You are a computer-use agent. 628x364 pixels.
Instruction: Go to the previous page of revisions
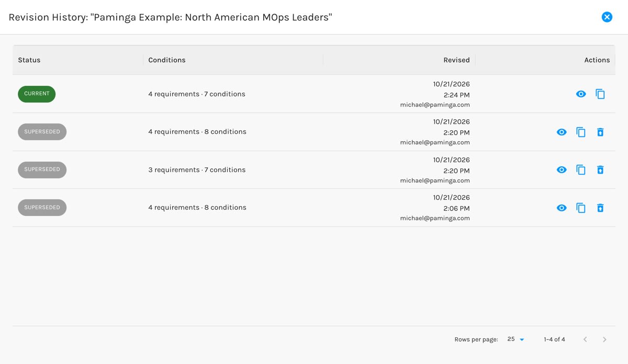coord(585,339)
